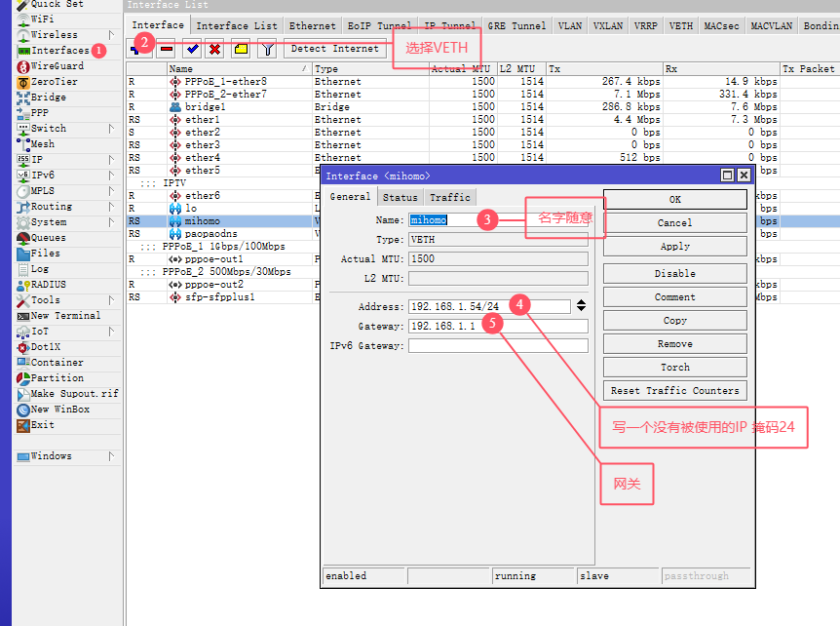Switch to the Ethernet tab
The image size is (840, 626).
313,25
